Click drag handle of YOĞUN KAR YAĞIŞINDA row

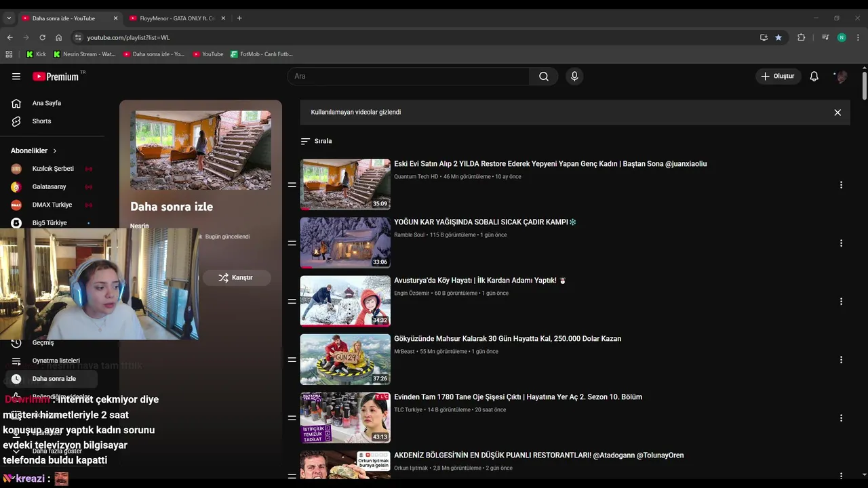(292, 243)
